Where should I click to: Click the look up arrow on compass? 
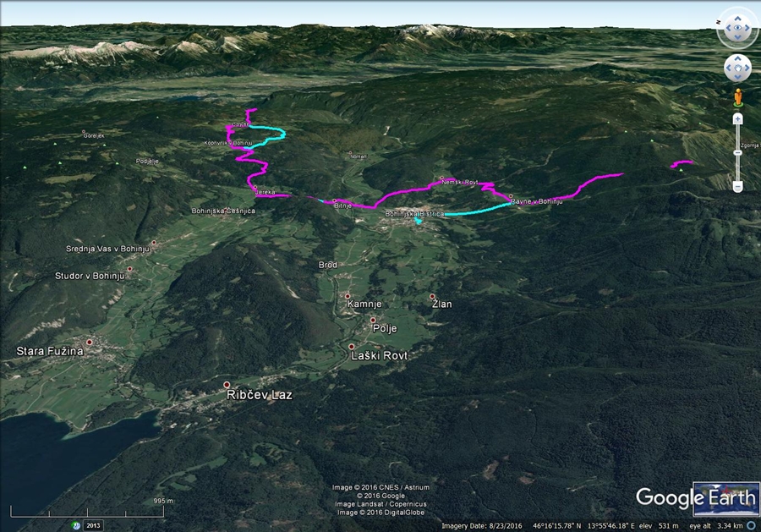pos(738,19)
